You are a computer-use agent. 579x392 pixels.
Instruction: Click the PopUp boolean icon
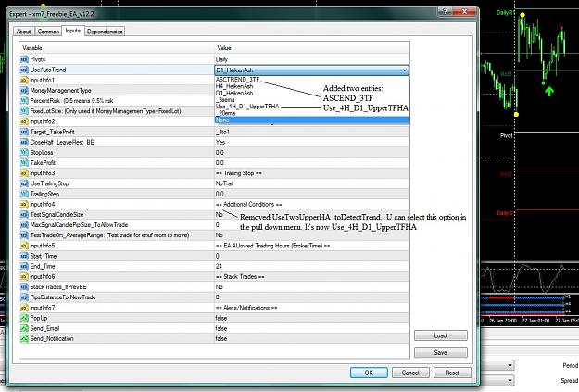pyautogui.click(x=24, y=318)
